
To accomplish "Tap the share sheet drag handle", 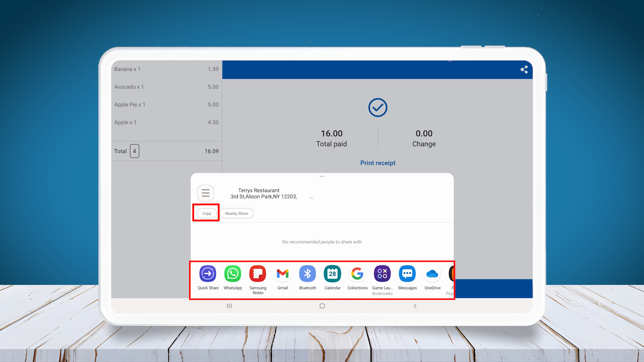I will pyautogui.click(x=322, y=176).
